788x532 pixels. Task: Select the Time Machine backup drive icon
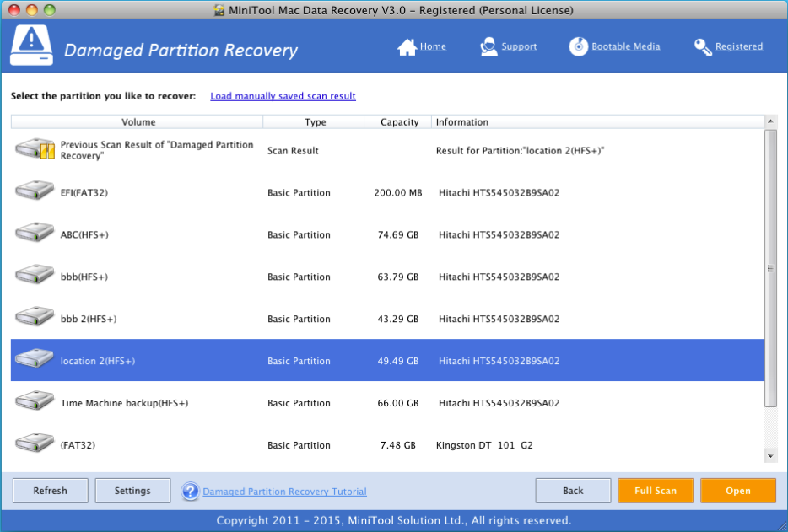coord(35,402)
